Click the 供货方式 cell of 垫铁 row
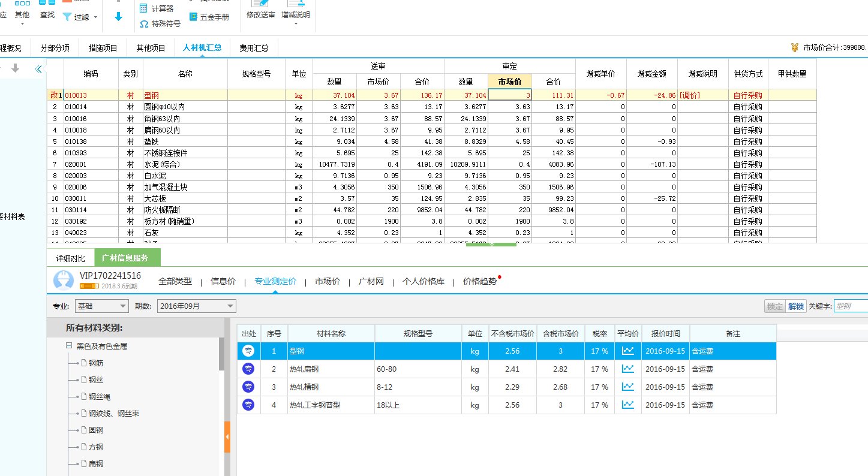Screen dimensions: 868x476 748,141
